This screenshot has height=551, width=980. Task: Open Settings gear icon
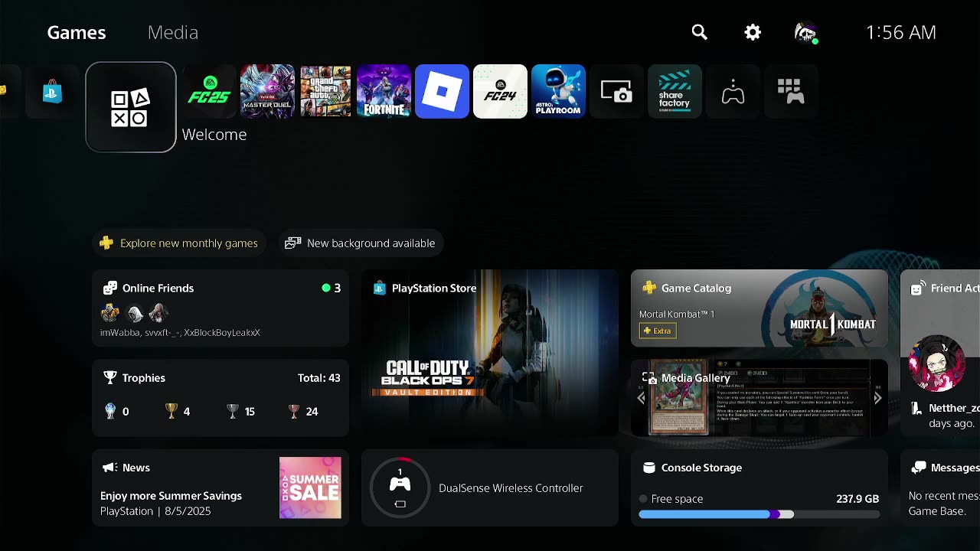(x=753, y=32)
